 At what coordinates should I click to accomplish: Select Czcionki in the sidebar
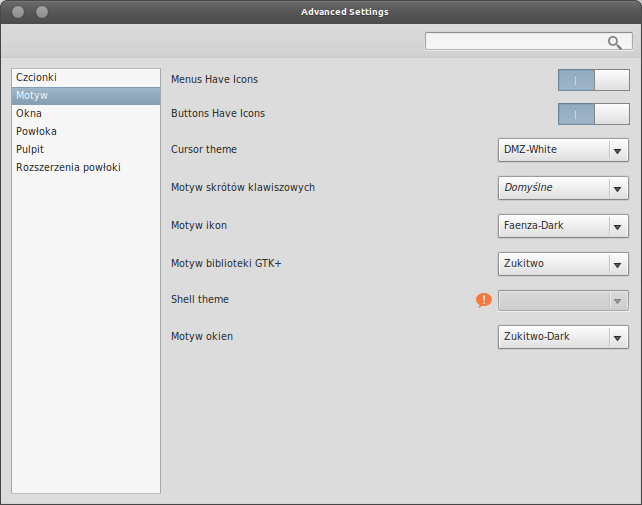click(x=86, y=77)
